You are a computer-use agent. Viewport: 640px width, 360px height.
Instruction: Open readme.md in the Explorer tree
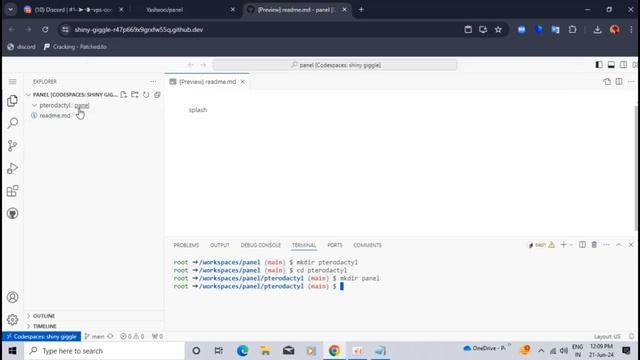click(55, 116)
